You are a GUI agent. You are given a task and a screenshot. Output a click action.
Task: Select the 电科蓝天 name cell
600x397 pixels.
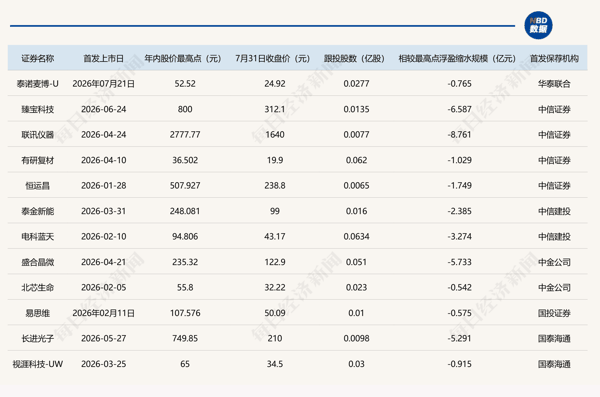tap(38, 237)
